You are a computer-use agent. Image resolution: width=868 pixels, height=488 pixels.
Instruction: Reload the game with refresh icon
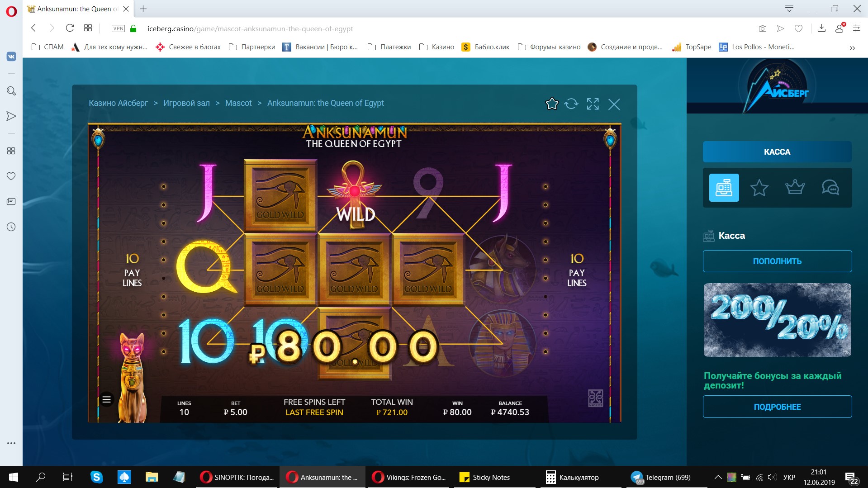tap(571, 104)
